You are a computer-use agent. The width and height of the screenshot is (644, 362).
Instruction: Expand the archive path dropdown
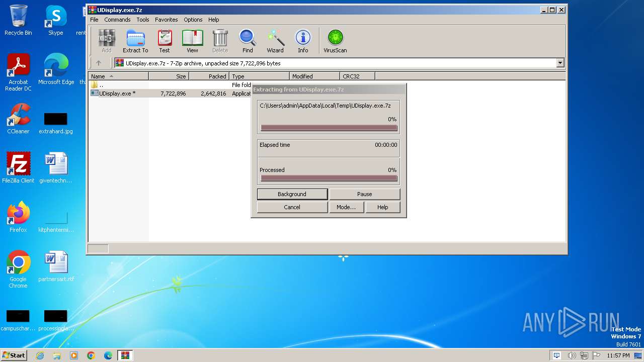tap(560, 63)
